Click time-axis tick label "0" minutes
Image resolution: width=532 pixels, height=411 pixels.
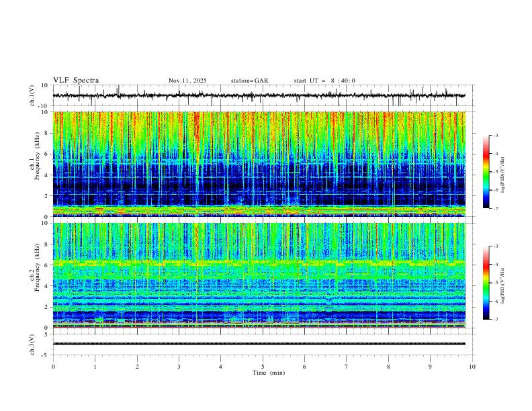tap(53, 367)
